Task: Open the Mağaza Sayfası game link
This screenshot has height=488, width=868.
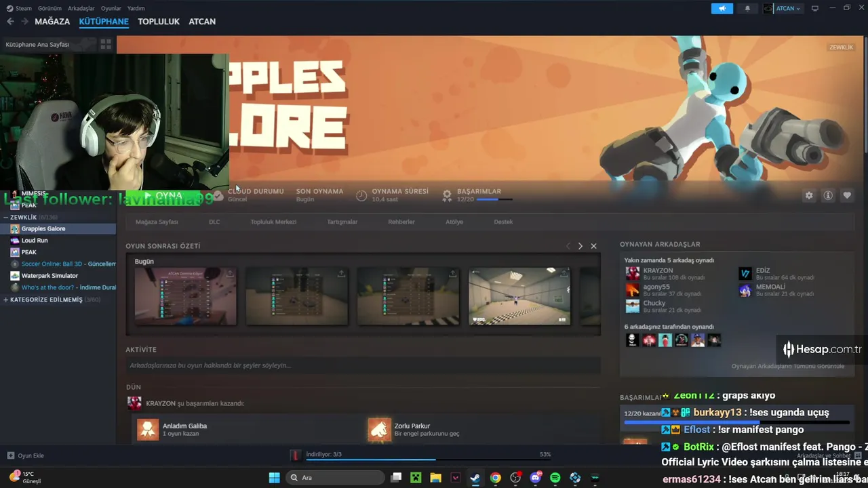Action: [x=157, y=222]
